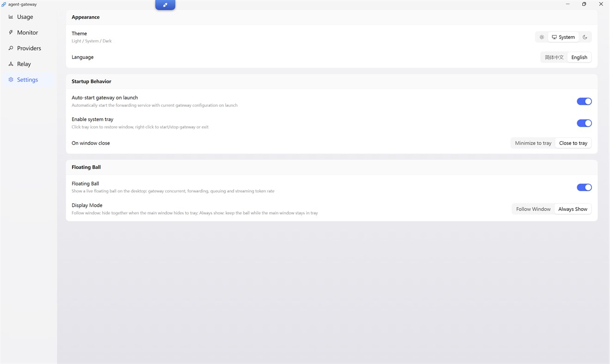Set display mode to Follow Window
Viewport: 610px width, 364px height.
point(533,209)
